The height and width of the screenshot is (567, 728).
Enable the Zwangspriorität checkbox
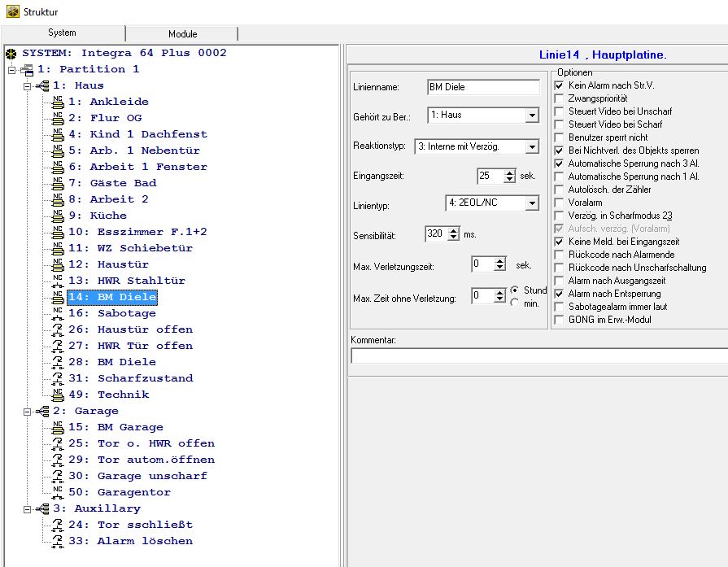click(558, 98)
